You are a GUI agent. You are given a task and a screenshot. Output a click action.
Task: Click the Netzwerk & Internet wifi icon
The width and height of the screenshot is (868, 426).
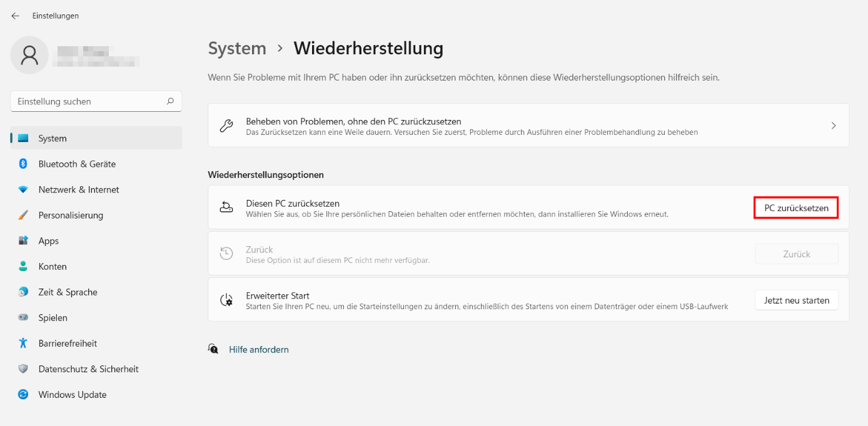[x=23, y=189]
